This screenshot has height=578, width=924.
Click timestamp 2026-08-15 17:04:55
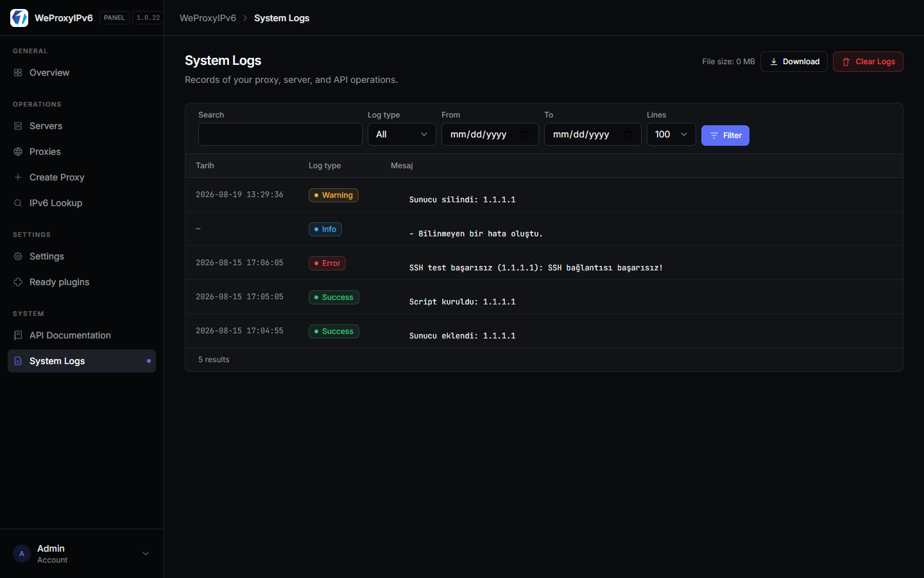(x=239, y=331)
